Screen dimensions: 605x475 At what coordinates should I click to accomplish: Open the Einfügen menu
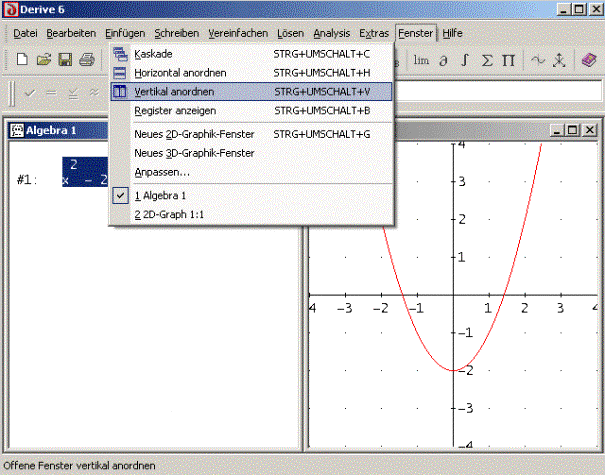click(x=125, y=34)
